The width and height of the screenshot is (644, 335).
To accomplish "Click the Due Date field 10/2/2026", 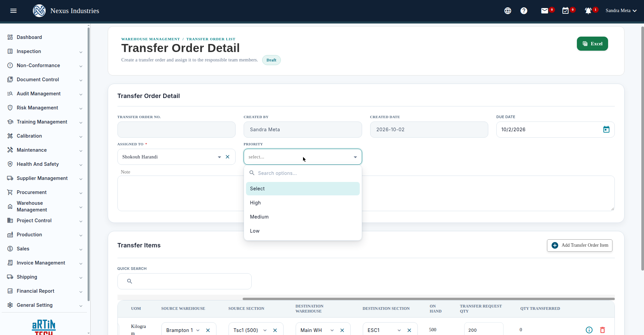I will pyautogui.click(x=555, y=130).
